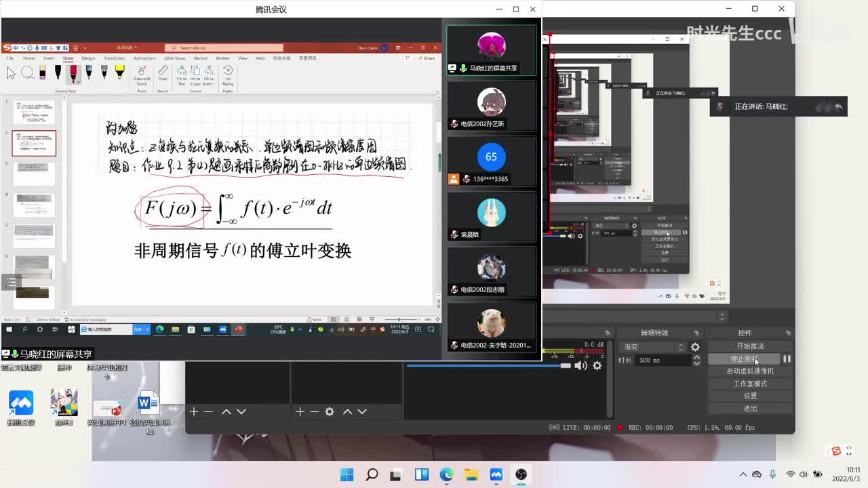Select the eraser tool in Draw ribbon
This screenshot has width=868, height=488.
point(43,73)
